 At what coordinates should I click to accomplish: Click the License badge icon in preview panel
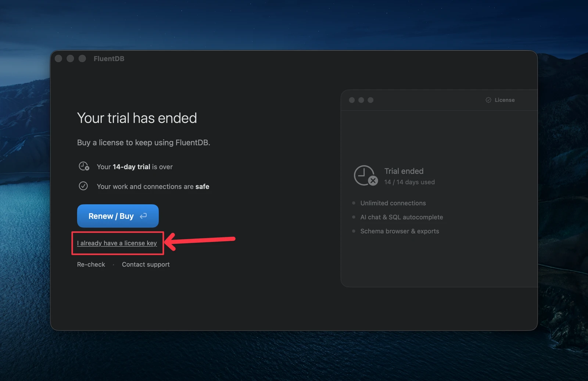[488, 100]
